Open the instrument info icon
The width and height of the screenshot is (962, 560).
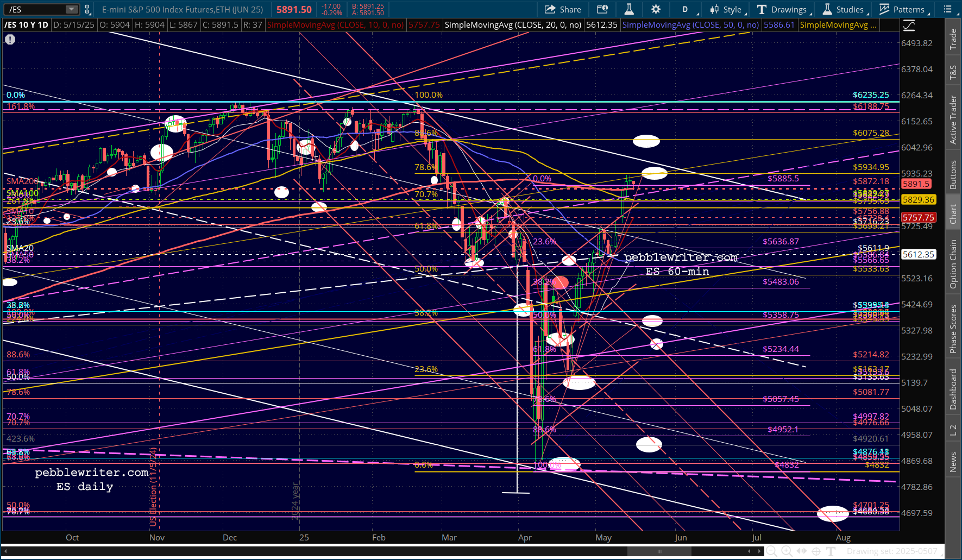602,9
